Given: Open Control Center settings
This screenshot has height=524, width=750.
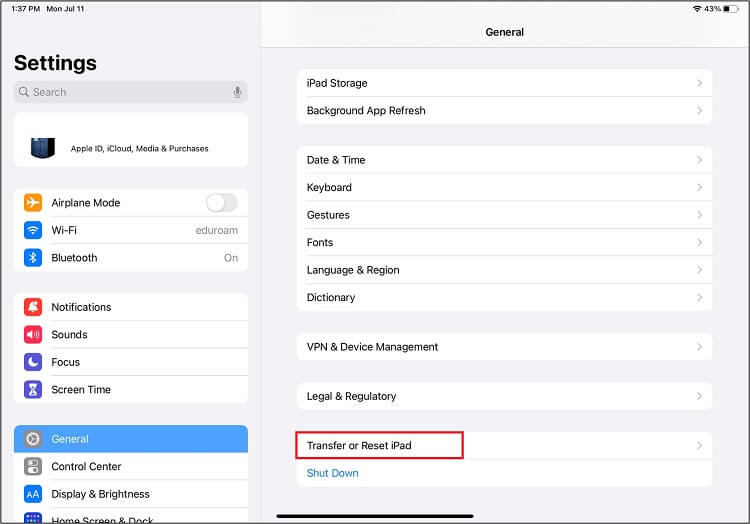Looking at the screenshot, I should tap(131, 467).
